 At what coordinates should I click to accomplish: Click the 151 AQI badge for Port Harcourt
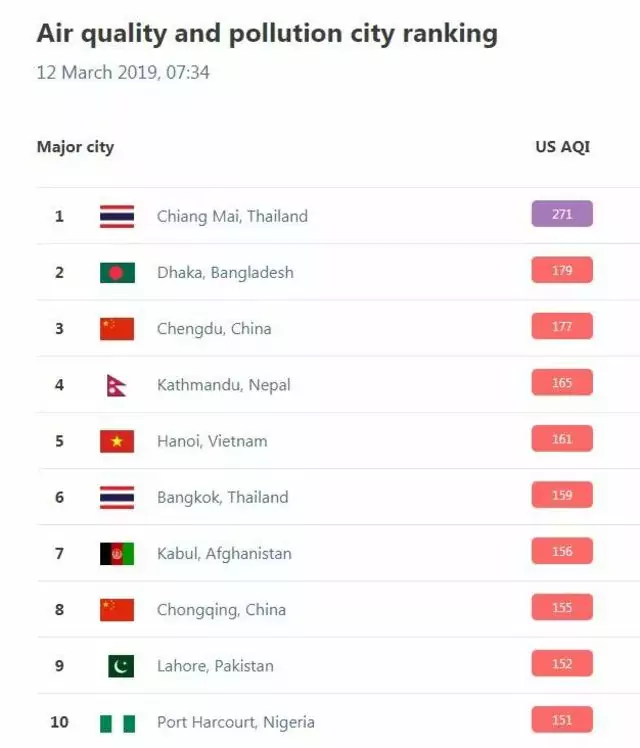(x=562, y=720)
